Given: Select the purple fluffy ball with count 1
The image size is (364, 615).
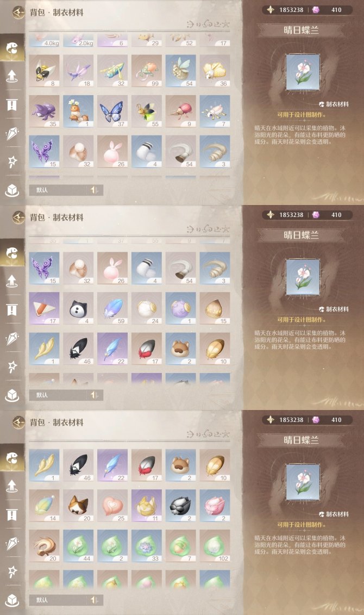Looking at the screenshot, I should pos(180,308).
